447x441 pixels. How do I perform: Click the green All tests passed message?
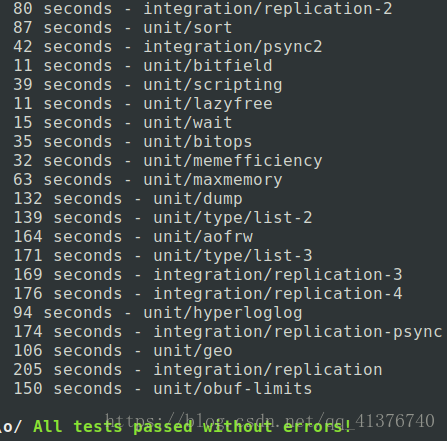click(x=193, y=427)
